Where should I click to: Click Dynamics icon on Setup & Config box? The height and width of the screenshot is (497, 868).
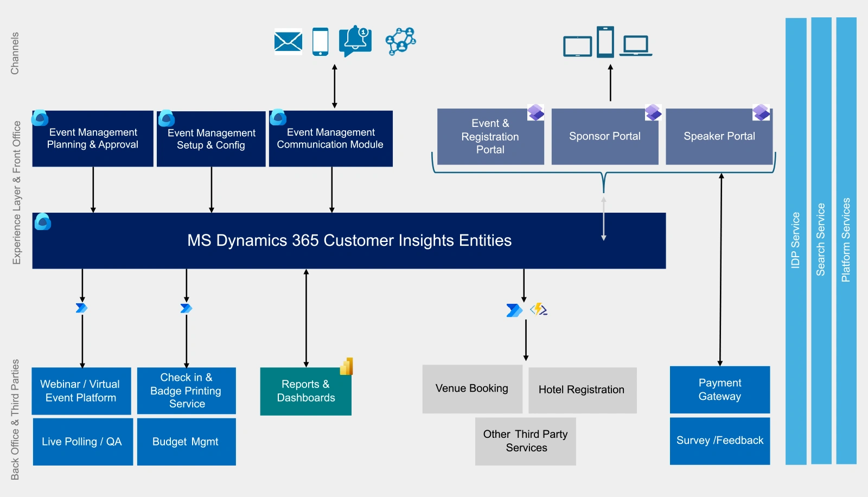[x=167, y=118]
